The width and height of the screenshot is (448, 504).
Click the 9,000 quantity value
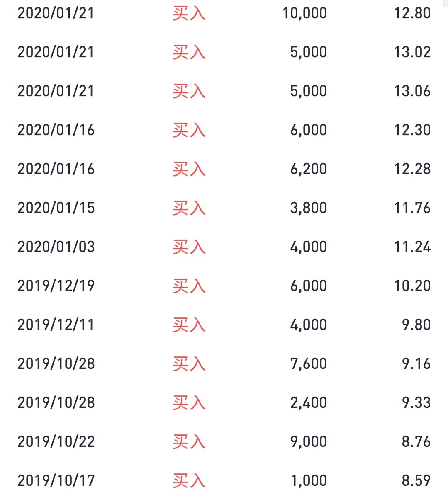[x=309, y=442]
